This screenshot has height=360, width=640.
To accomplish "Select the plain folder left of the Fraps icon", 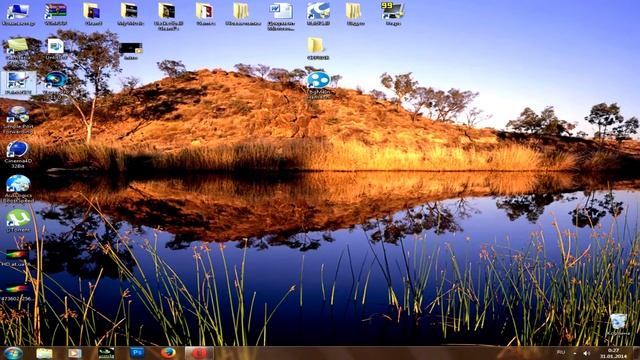I will (x=354, y=14).
